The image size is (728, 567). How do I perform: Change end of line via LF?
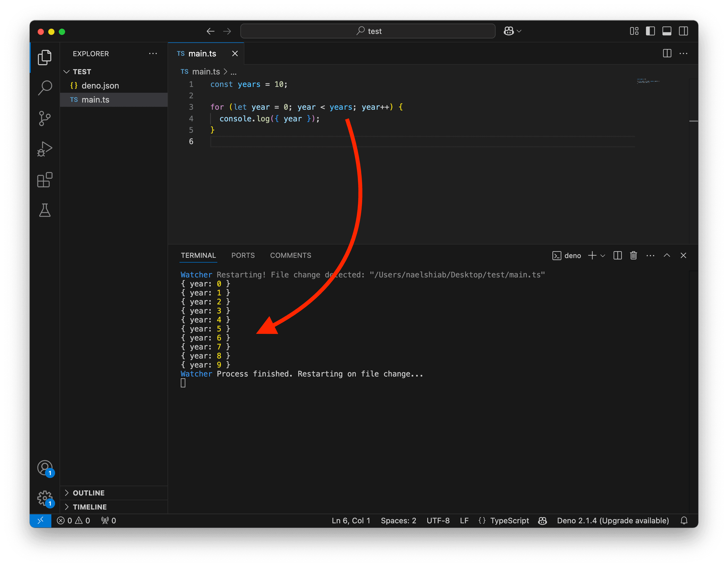(464, 521)
